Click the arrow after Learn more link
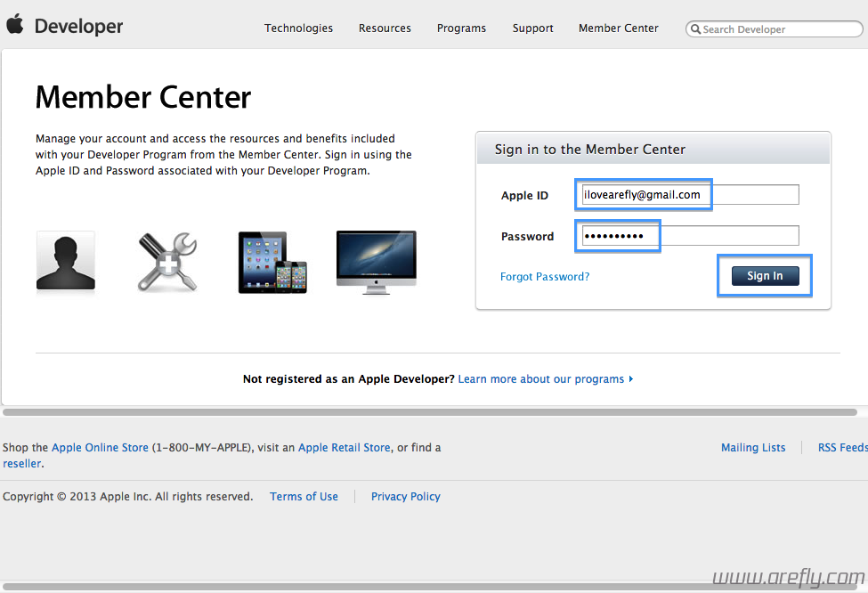 [x=631, y=379]
